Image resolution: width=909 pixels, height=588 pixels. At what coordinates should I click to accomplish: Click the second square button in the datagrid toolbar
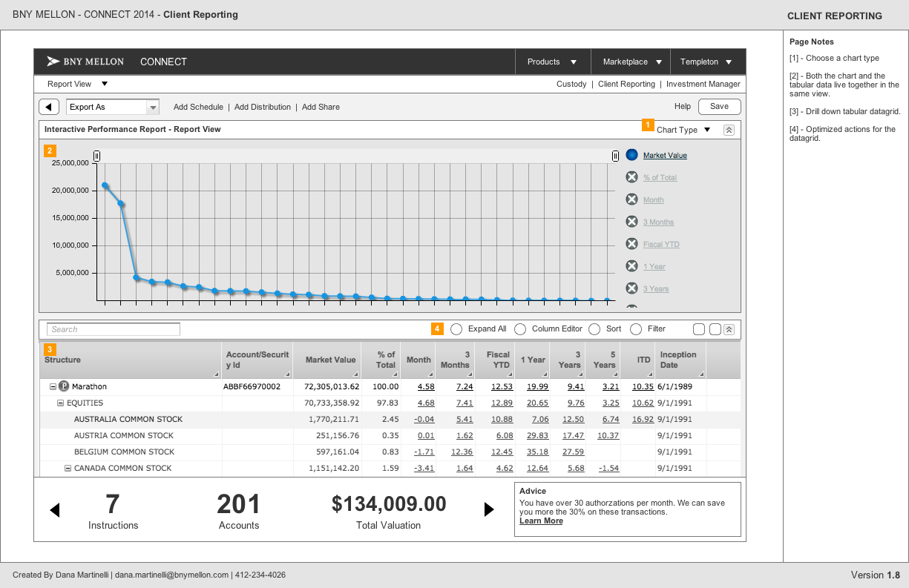pyautogui.click(x=715, y=329)
